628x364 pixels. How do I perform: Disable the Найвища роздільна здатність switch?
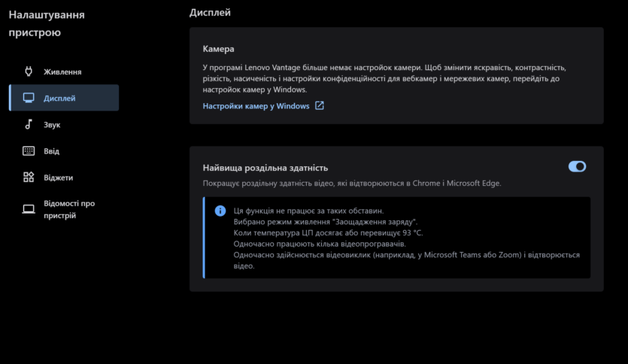[577, 167]
